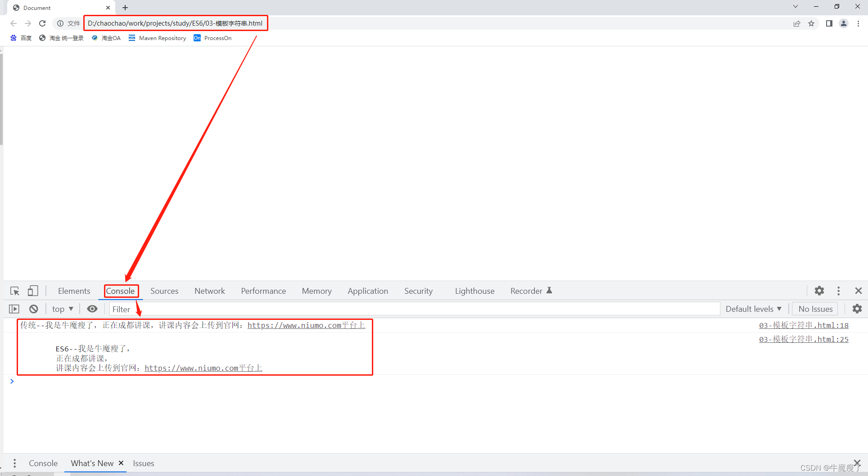Screen dimensions: 868x476
Task: Click the browser back arrow
Action: [14, 23]
